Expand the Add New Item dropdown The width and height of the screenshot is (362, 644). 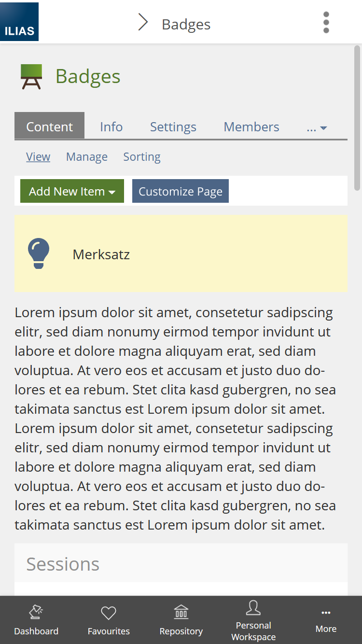tap(72, 191)
